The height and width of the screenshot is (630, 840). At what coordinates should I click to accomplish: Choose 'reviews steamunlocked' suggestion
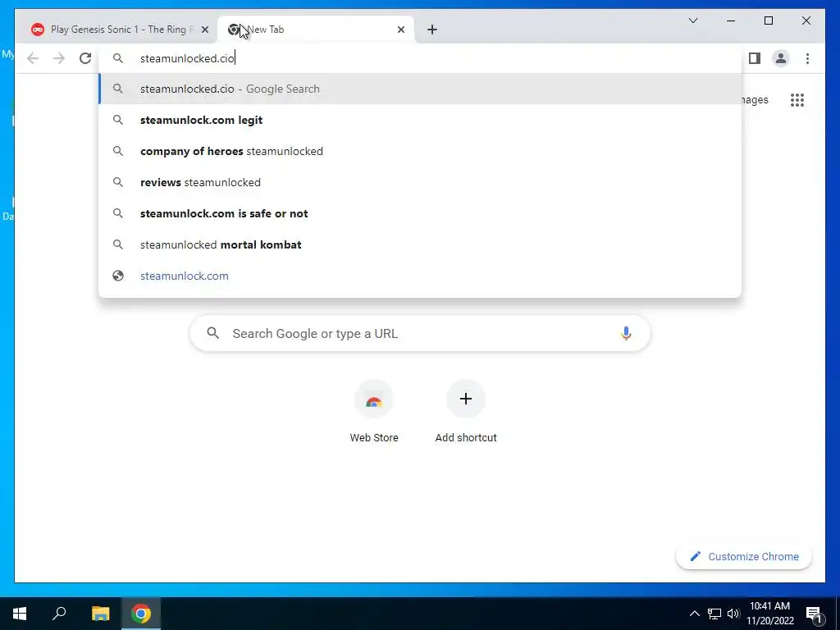tap(420, 182)
